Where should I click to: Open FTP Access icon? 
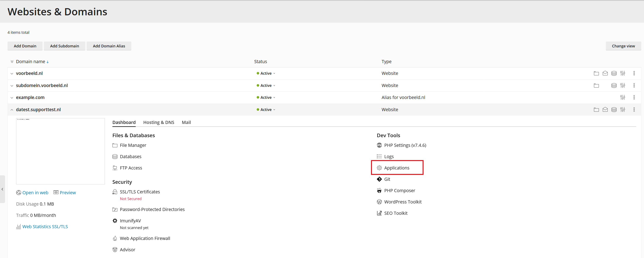tap(115, 168)
